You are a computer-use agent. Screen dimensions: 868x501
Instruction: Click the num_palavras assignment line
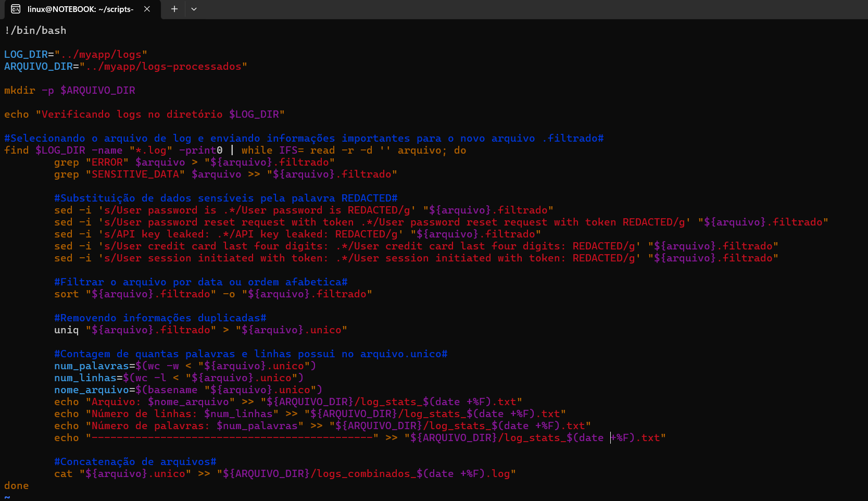pyautogui.click(x=185, y=366)
